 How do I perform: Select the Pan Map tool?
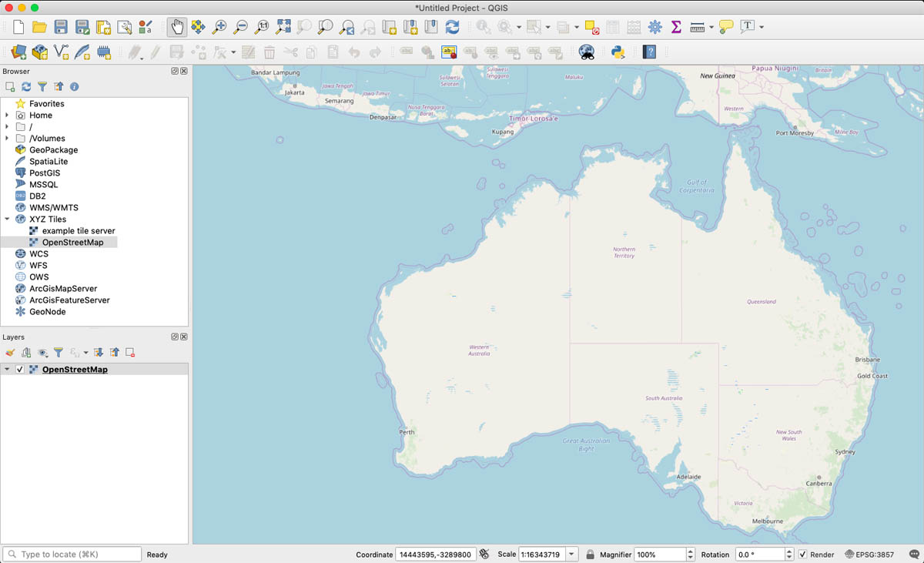[176, 27]
